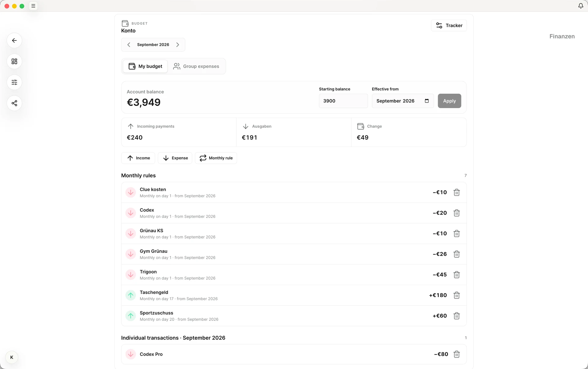Create a new Monthly rule
Viewport: 588px width, 369px height.
click(x=216, y=158)
